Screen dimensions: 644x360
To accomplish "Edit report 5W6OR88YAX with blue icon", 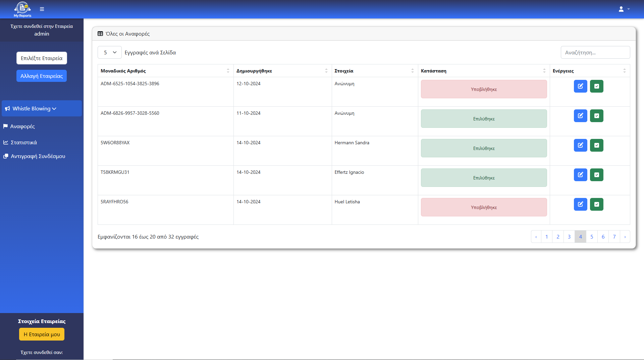I will pyautogui.click(x=580, y=145).
